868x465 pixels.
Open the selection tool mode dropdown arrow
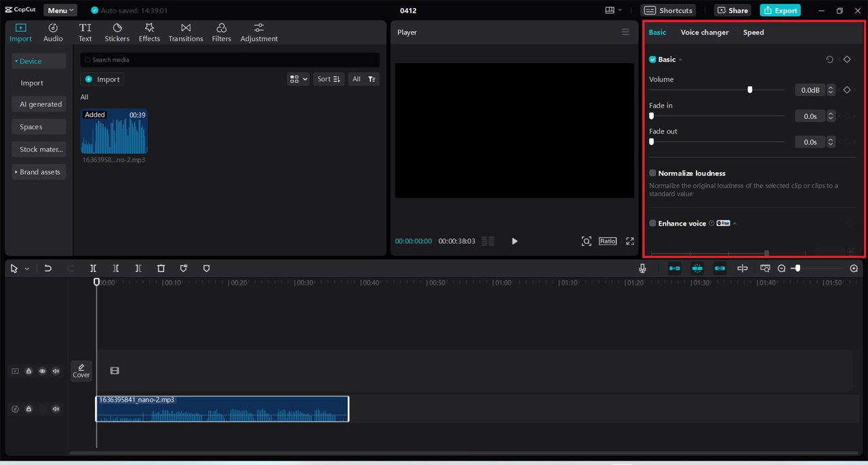tap(27, 269)
